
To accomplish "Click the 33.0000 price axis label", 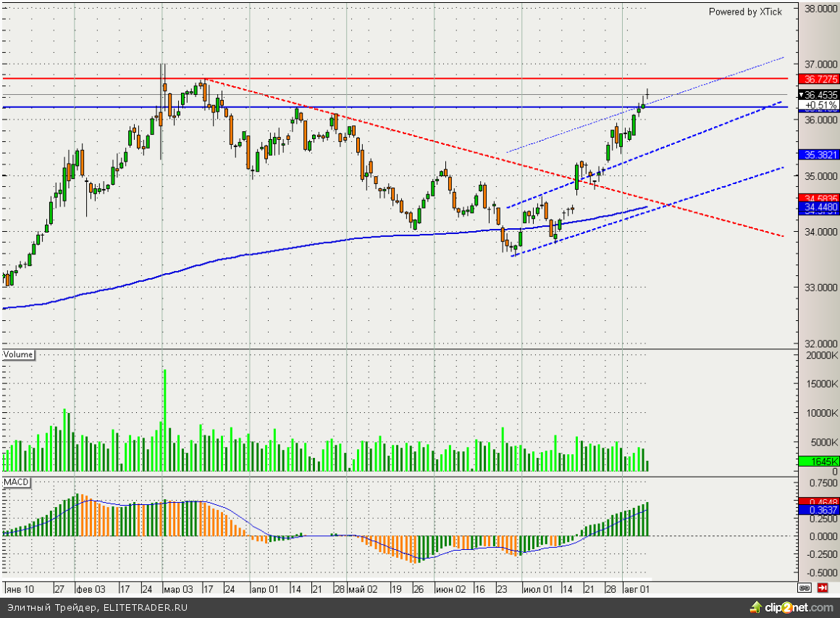I will (820, 288).
